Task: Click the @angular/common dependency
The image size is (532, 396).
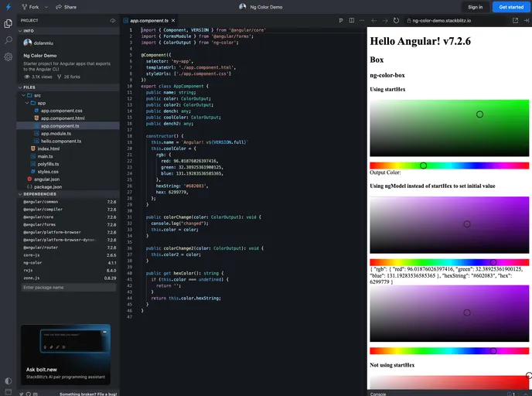Action: tap(68, 202)
